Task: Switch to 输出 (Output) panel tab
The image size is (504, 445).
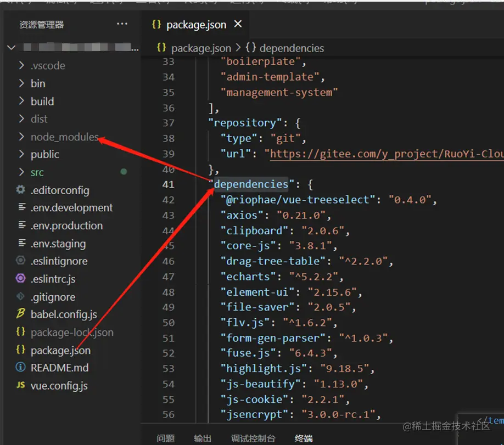Action: tap(203, 438)
